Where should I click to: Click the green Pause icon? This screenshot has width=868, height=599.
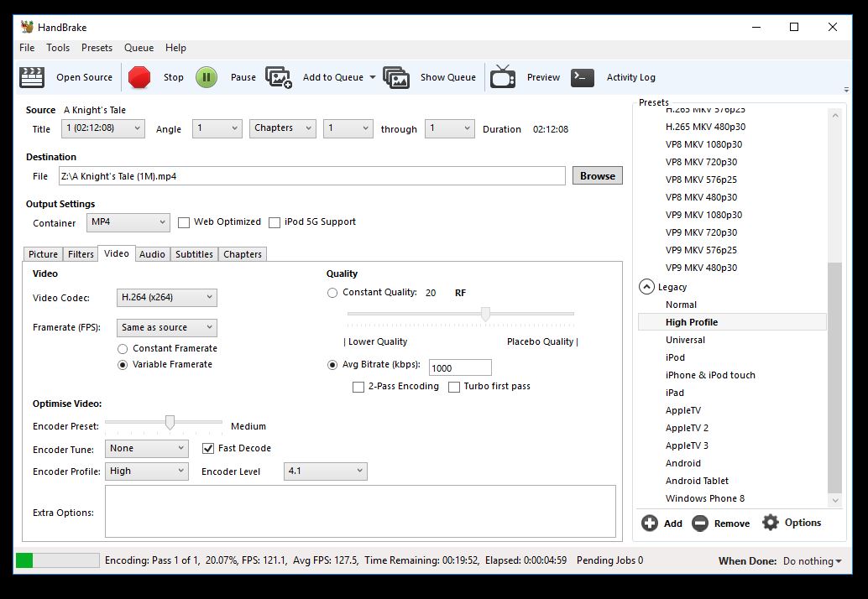tap(207, 77)
